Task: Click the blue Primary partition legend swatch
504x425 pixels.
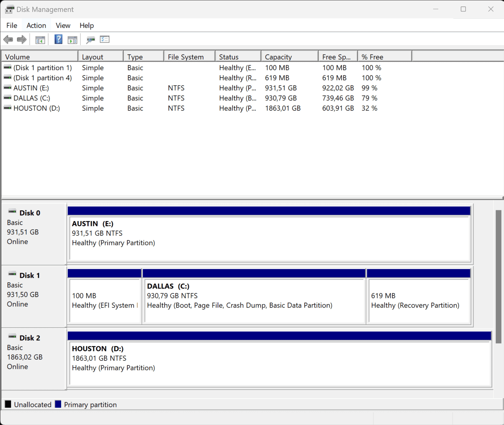Action: (58, 404)
